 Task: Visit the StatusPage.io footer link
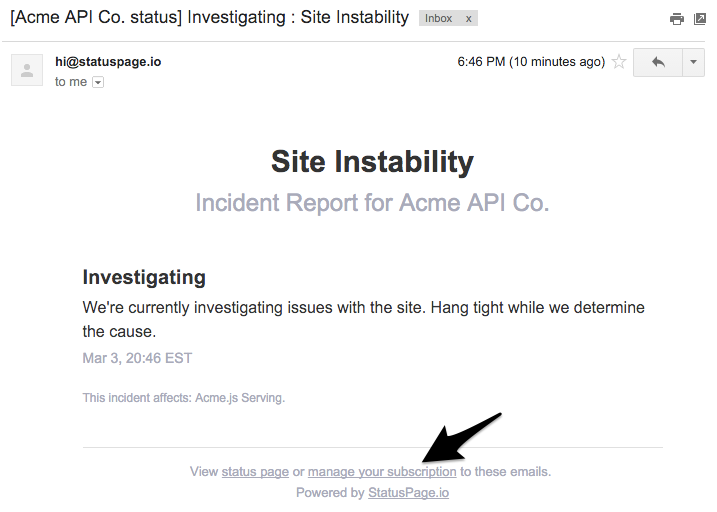pyautogui.click(x=408, y=492)
